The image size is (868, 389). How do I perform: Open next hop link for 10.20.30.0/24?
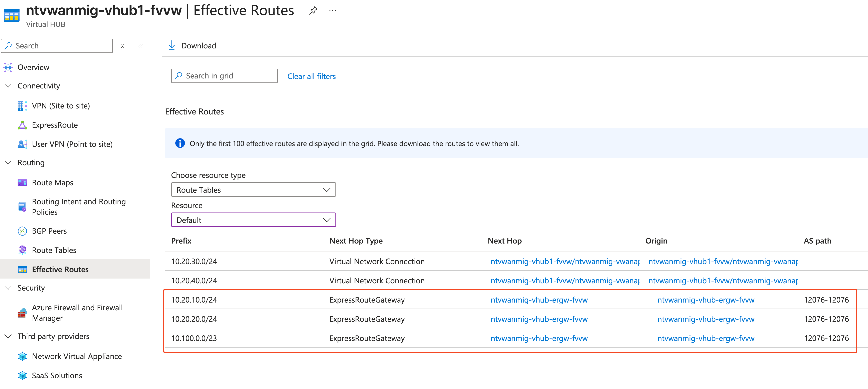tap(565, 262)
